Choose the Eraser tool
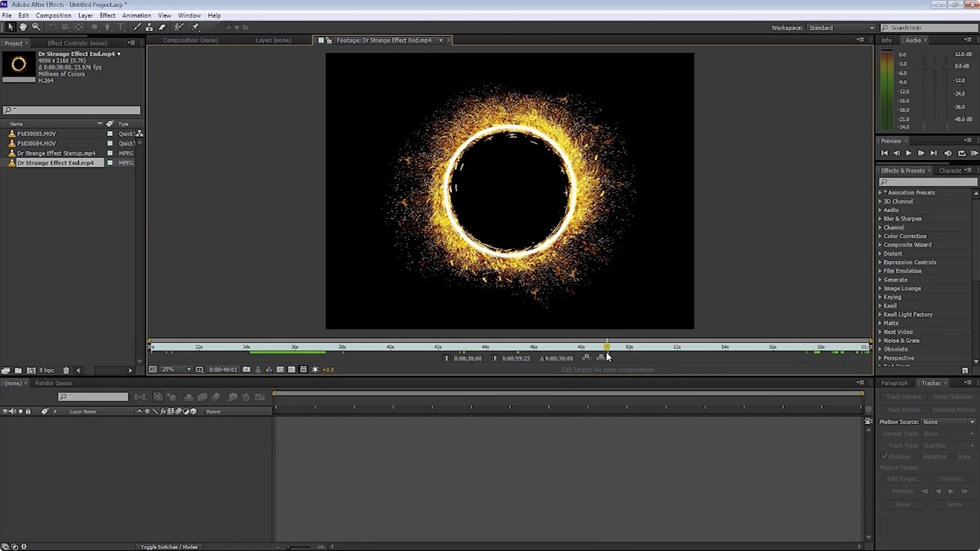The width and height of the screenshot is (980, 551). pos(162,26)
